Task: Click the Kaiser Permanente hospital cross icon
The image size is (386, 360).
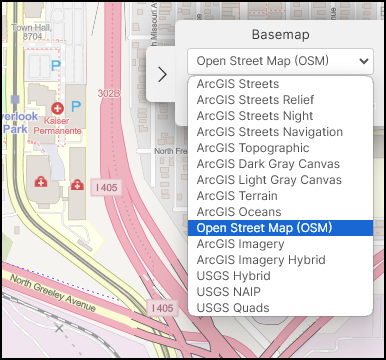Action: [57, 108]
